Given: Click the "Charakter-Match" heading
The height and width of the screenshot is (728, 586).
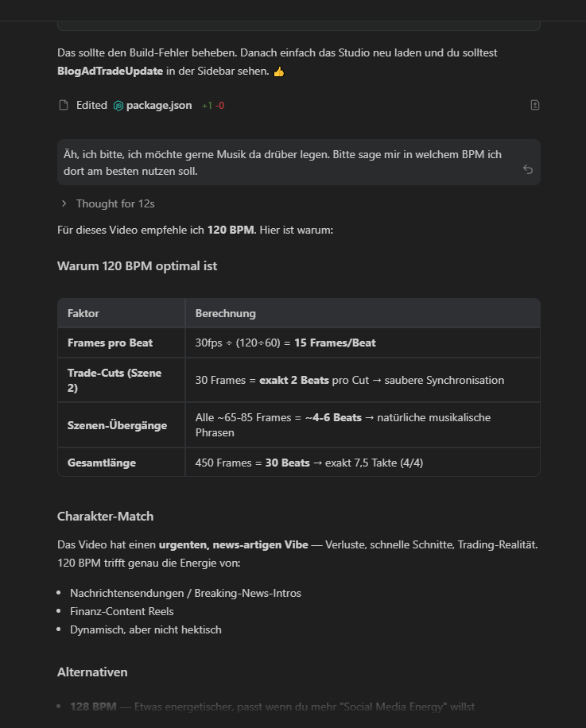Looking at the screenshot, I should tap(105, 516).
